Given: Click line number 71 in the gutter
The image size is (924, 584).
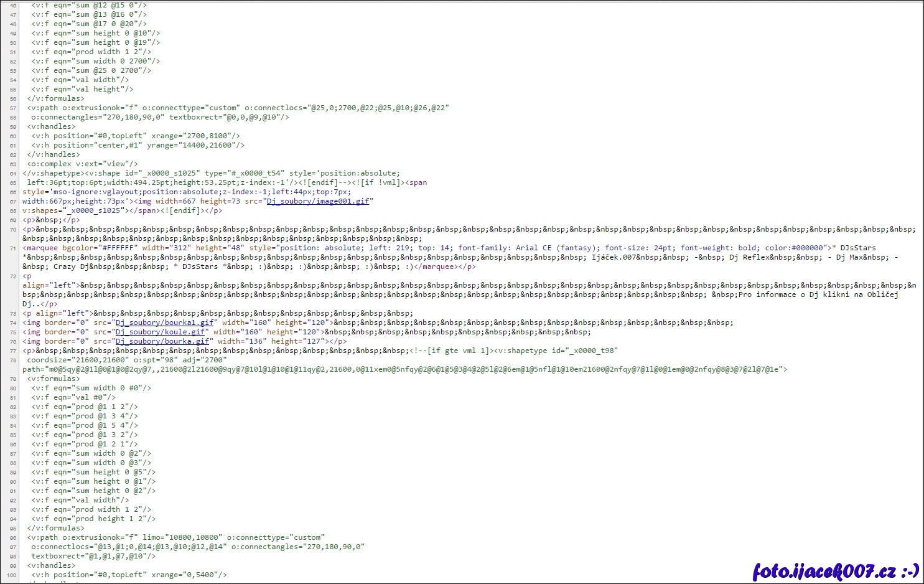Looking at the screenshot, I should tap(12, 248).
